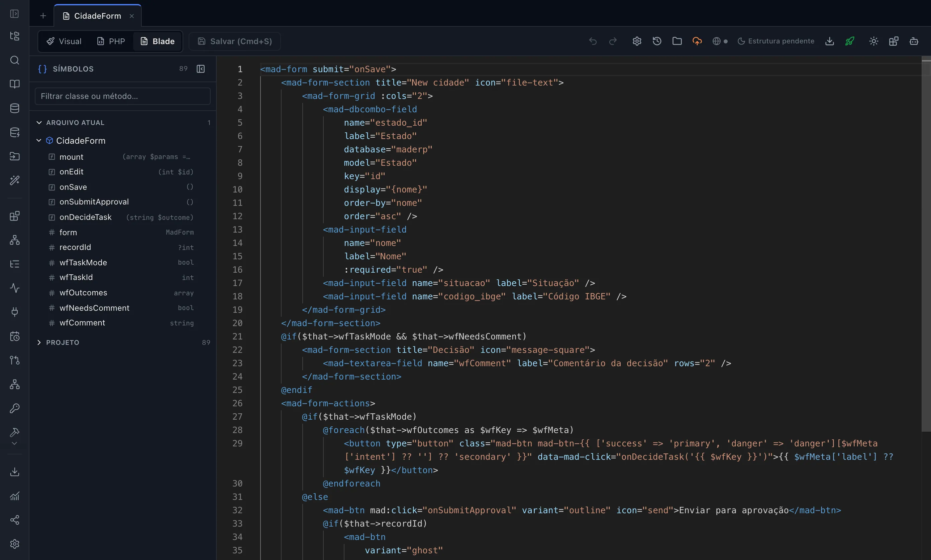Open the project tree icon in sidebar

(x=14, y=36)
